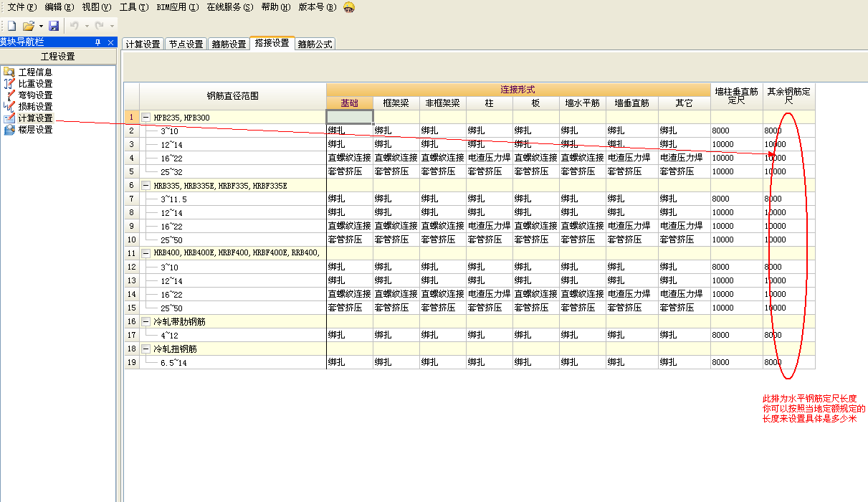Select the 损耗设置 icon in navigation
Viewport: 868px width, 502px height.
pyautogui.click(x=9, y=106)
